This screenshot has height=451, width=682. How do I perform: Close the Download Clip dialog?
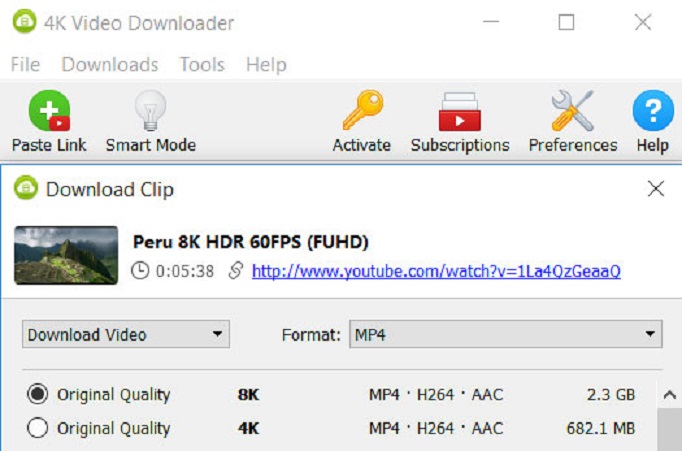[655, 189]
